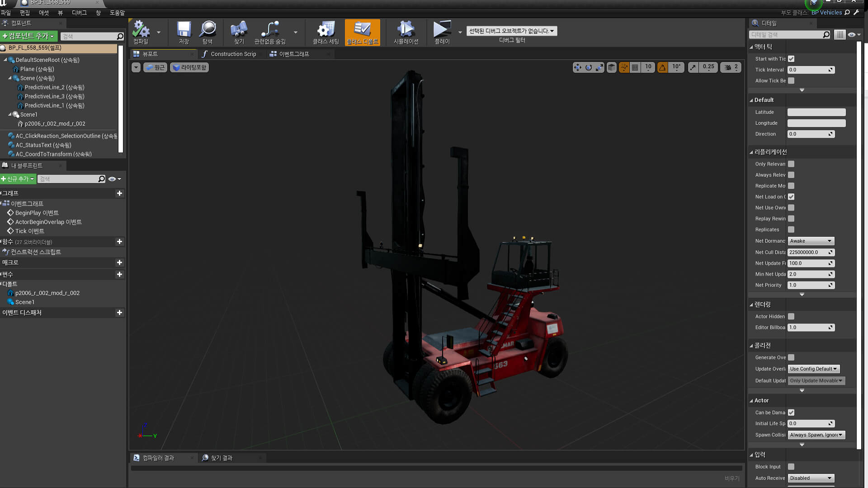Toggle the Actor Hidden checkbox
This screenshot has height=488, width=868.
click(791, 316)
